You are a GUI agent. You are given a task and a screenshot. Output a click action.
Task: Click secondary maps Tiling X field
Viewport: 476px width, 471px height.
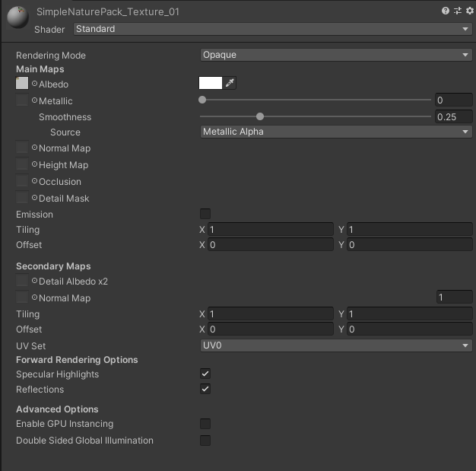pos(271,314)
